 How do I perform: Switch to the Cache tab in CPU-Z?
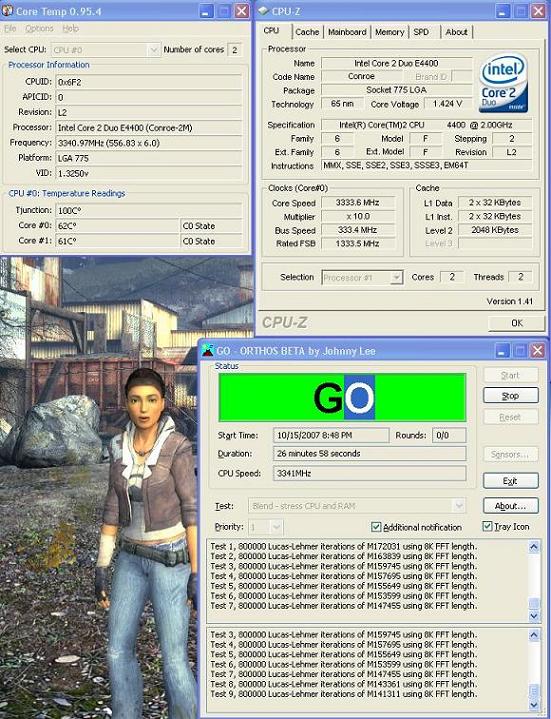[307, 32]
